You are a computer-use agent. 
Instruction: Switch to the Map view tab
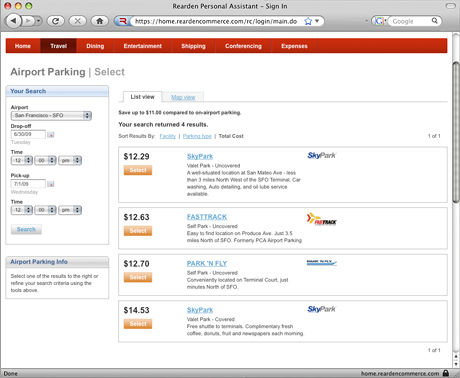[x=183, y=97]
